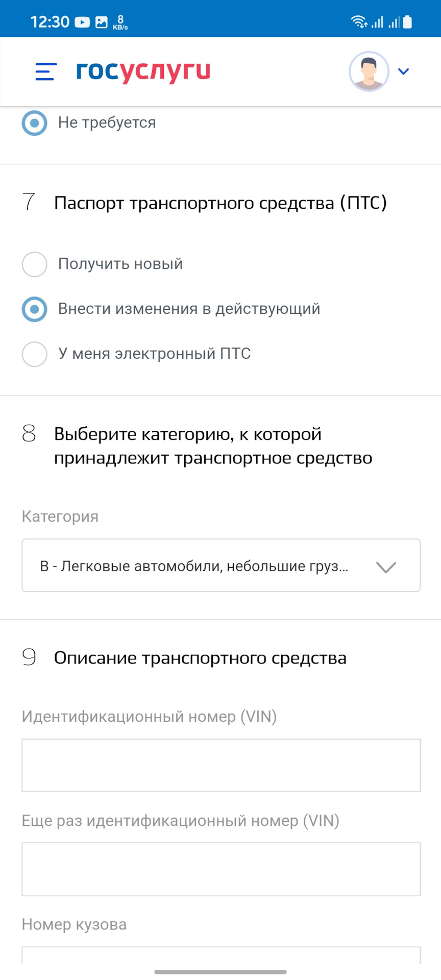Open the hamburger navigation menu

pos(46,71)
